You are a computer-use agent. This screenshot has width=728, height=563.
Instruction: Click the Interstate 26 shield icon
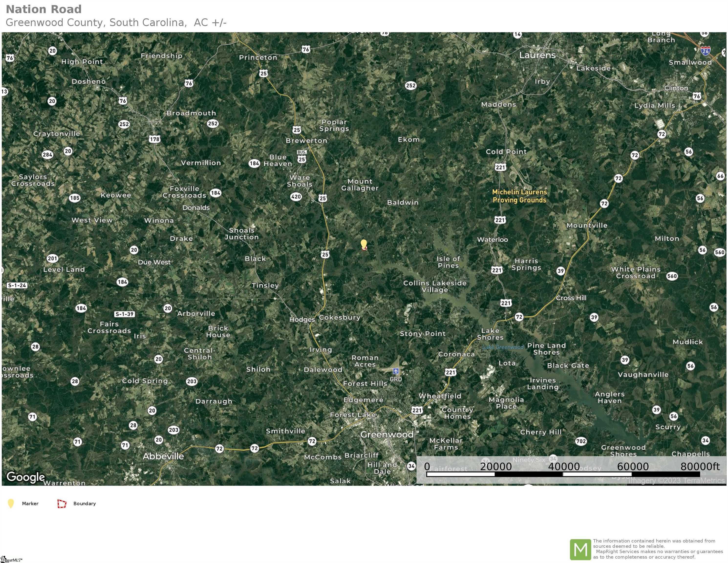[705, 51]
